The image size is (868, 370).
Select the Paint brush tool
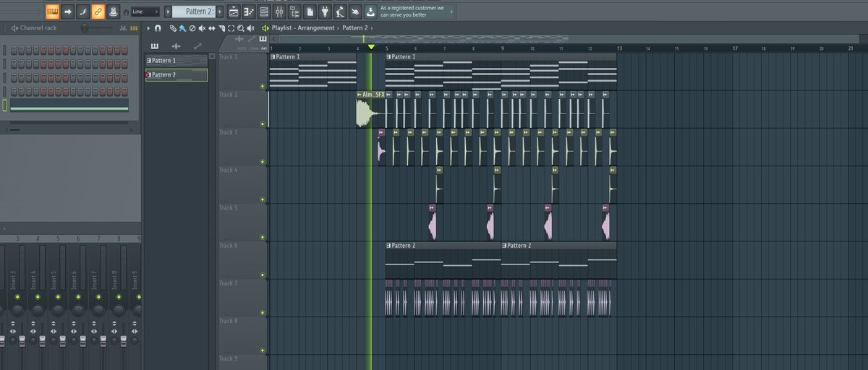pos(183,28)
